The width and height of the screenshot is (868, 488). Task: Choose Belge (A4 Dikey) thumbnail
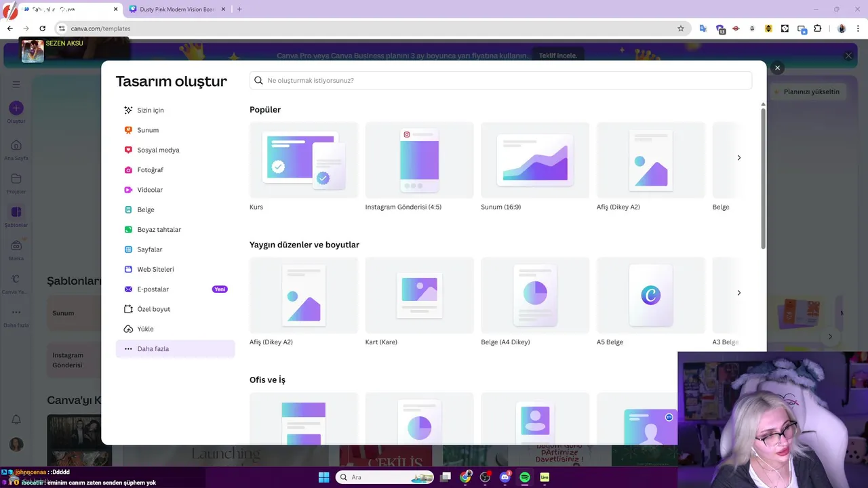(x=535, y=296)
